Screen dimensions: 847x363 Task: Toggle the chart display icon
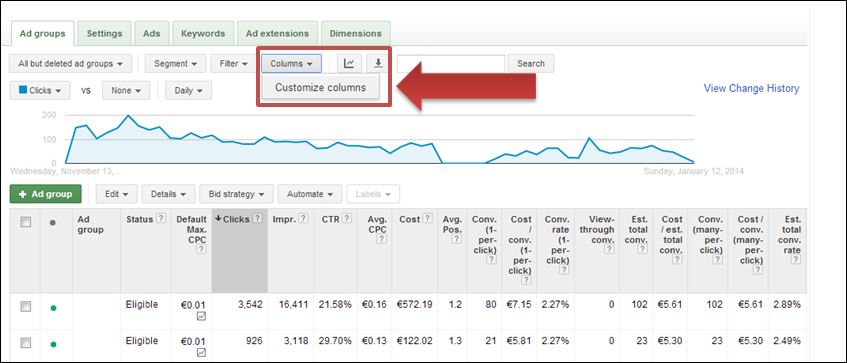[x=349, y=63]
